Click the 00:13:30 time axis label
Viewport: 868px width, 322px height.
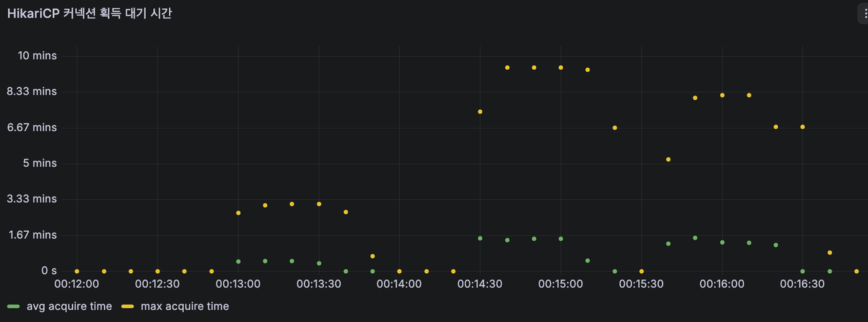[x=319, y=284]
